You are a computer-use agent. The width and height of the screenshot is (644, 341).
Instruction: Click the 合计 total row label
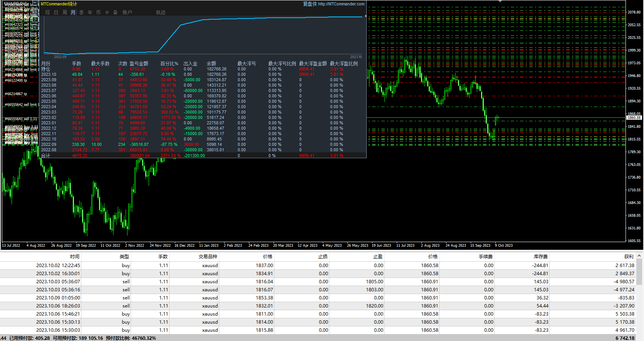pos(46,155)
